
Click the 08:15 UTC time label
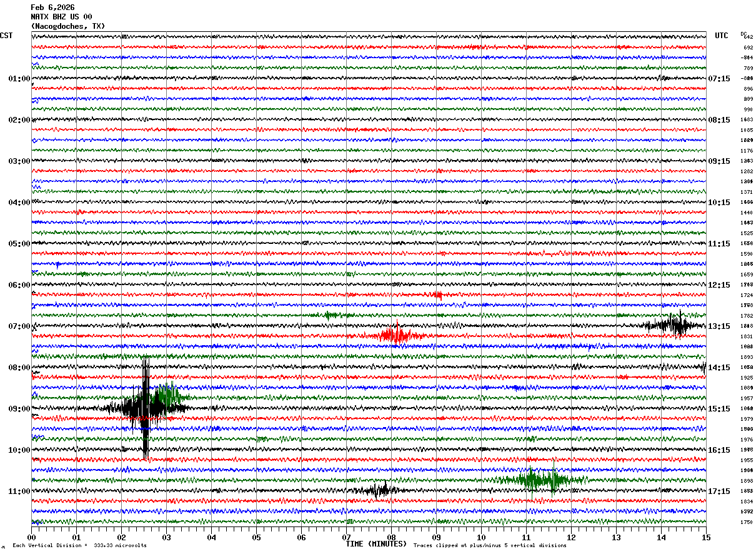[x=719, y=120]
